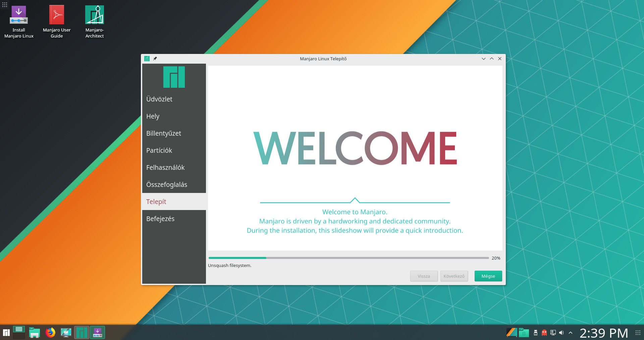The height and width of the screenshot is (340, 644).
Task: Open the Install Manjaro Linux desktop icon
Action: (19, 22)
